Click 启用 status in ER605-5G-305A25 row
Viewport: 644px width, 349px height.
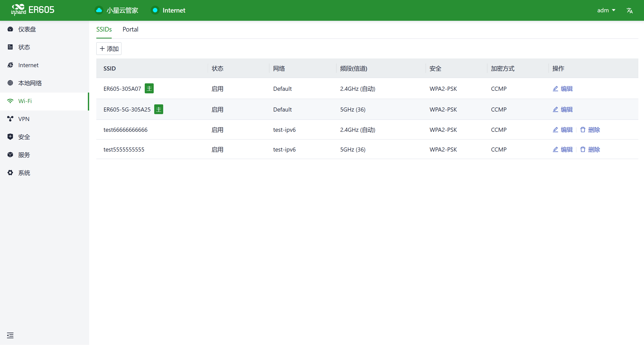tap(217, 109)
